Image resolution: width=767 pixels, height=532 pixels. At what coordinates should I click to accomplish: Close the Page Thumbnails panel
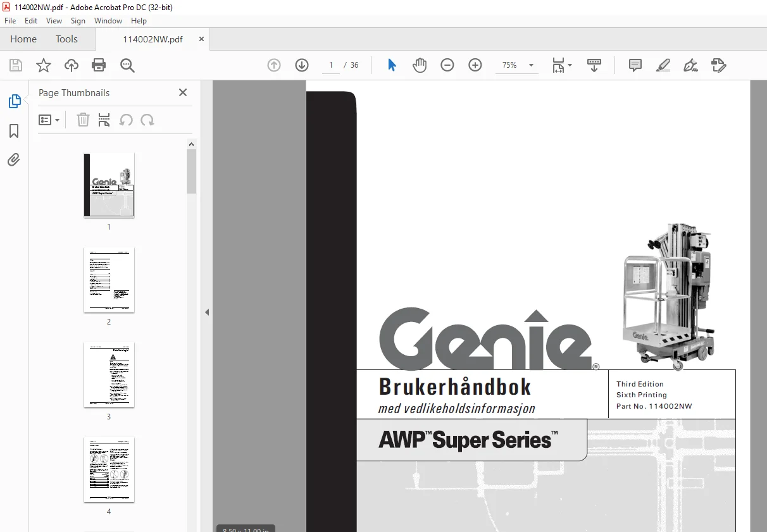point(183,92)
